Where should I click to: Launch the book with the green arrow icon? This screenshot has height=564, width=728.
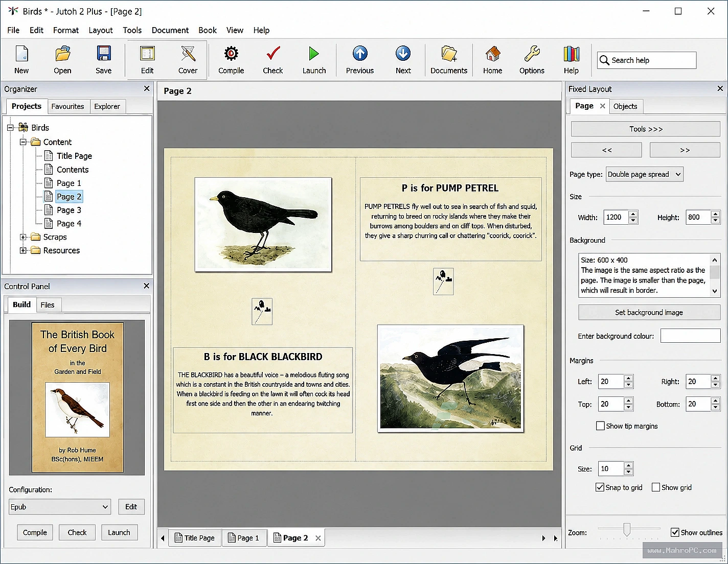click(314, 54)
